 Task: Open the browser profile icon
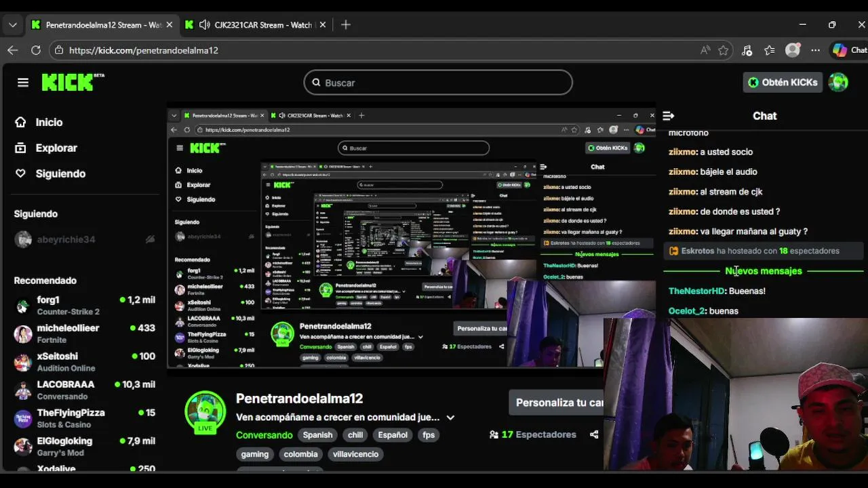point(793,50)
